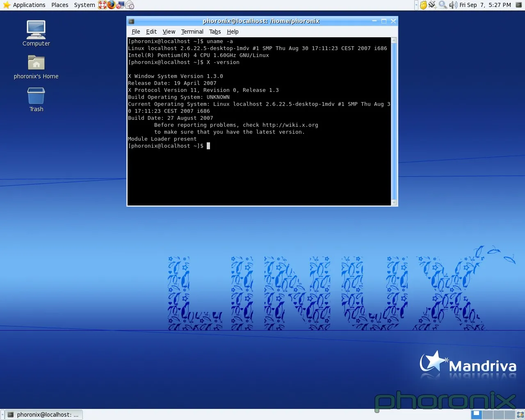The width and height of the screenshot is (525, 420).
Task: Click the red lifebuoy help icon
Action: click(x=102, y=5)
